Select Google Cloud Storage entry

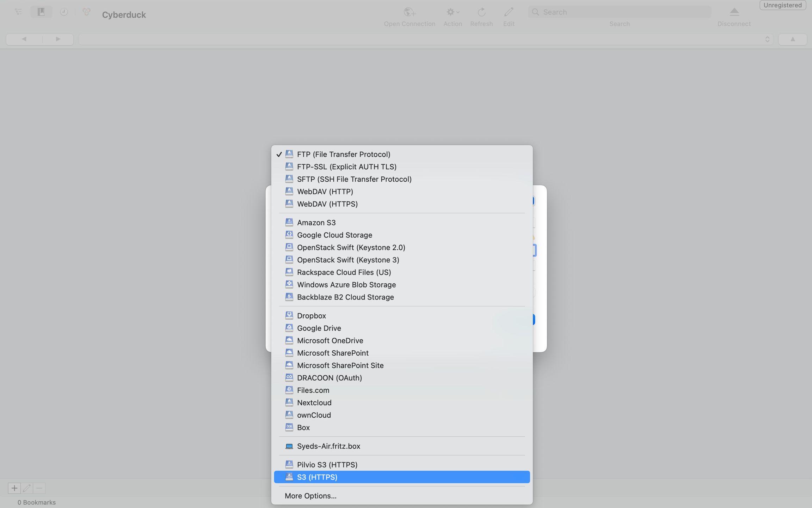(x=402, y=235)
